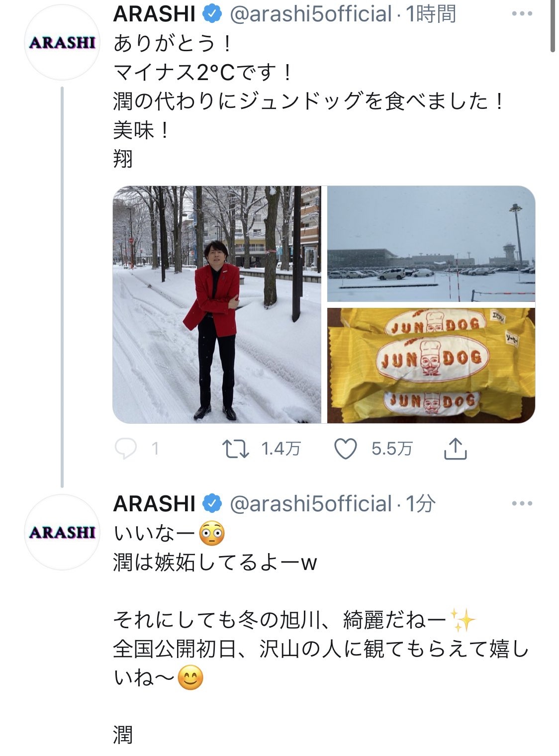Image resolution: width=559 pixels, height=756 pixels.
Task: Open the ARASHI profile avatar on the reply tweet
Action: (x=62, y=532)
